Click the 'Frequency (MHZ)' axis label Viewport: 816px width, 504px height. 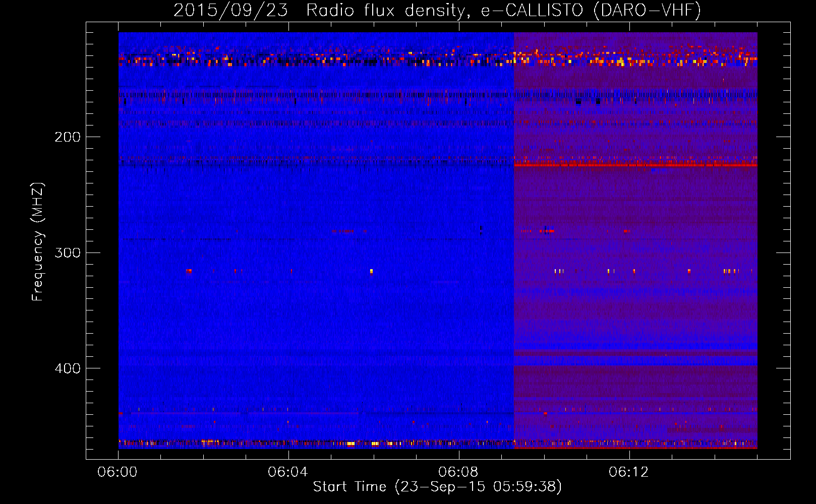pos(38,242)
